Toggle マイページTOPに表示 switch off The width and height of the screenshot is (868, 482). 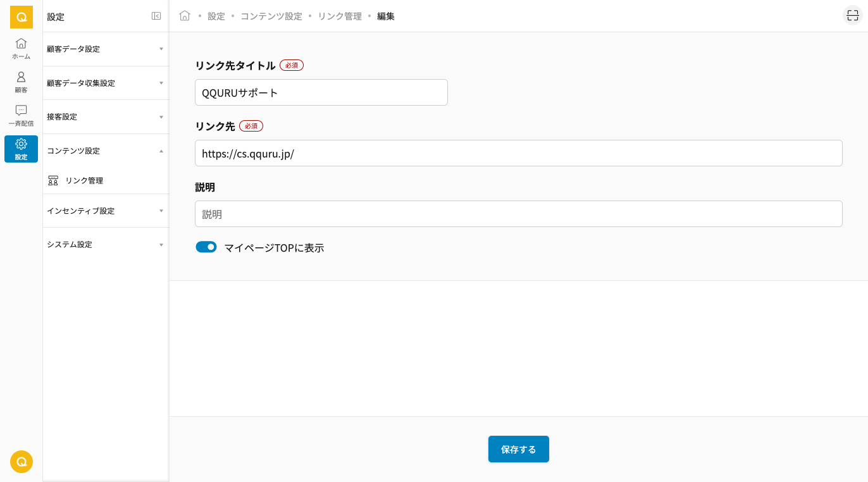click(x=206, y=247)
